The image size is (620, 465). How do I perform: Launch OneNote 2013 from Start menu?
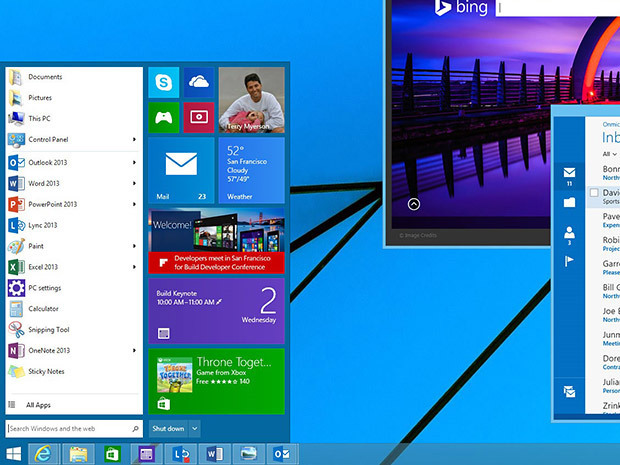point(74,350)
